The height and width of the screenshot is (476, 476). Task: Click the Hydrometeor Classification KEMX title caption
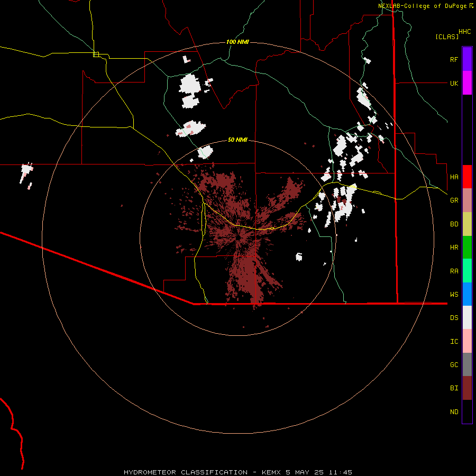(238, 472)
